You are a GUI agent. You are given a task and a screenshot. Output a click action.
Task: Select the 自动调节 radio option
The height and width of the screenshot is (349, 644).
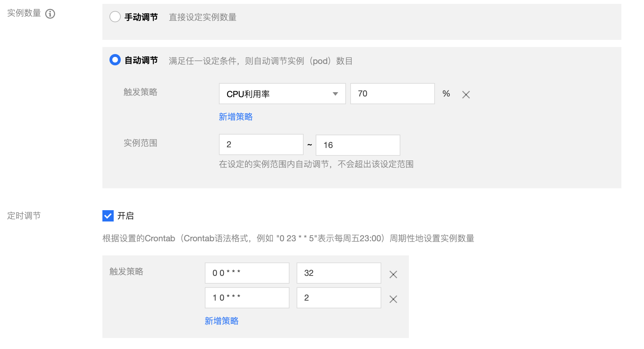115,60
